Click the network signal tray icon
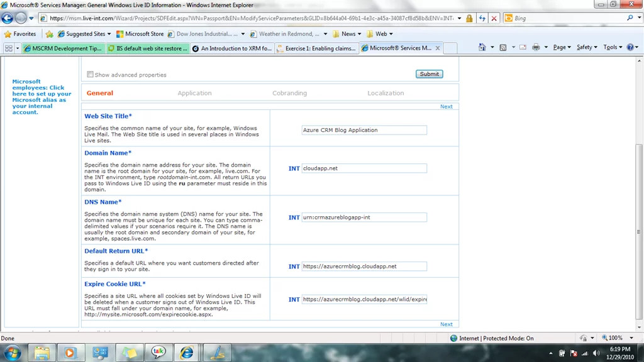 click(585, 353)
